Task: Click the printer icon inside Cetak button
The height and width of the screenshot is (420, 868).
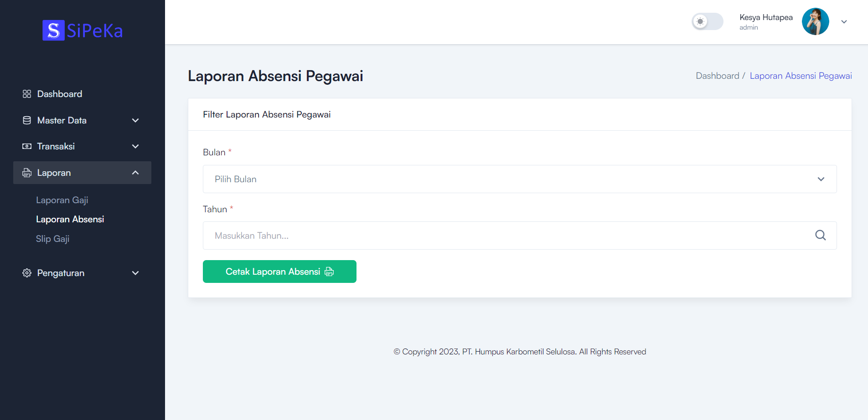Action: tap(330, 271)
